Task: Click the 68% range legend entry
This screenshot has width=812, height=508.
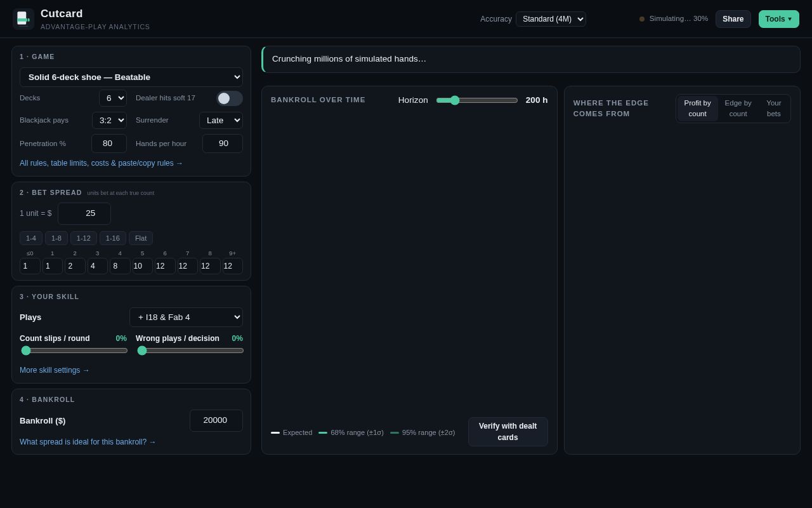Action: click(351, 432)
